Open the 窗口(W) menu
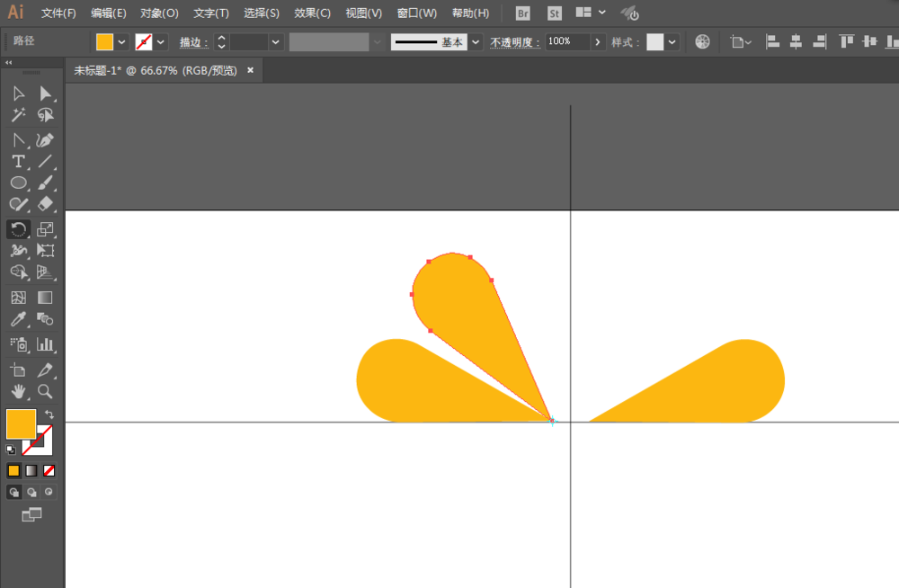 417,13
